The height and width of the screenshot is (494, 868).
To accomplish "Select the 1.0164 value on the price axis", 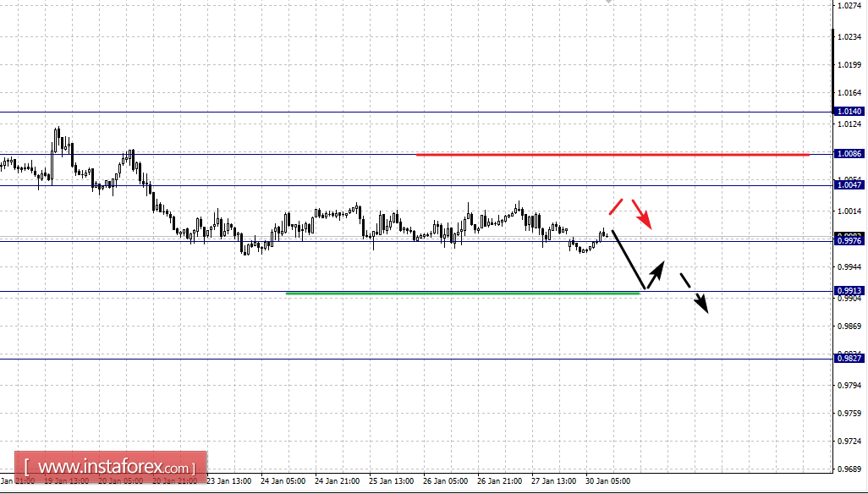I will pyautogui.click(x=849, y=93).
